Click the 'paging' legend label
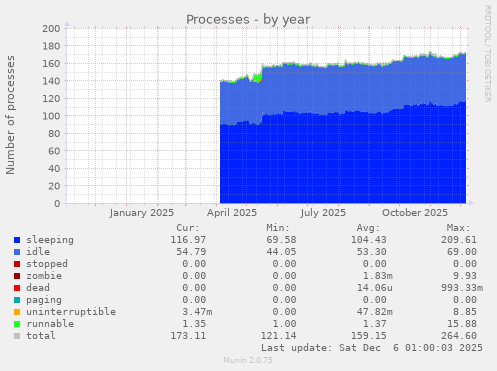This screenshot has height=371, width=497. pyautogui.click(x=44, y=300)
